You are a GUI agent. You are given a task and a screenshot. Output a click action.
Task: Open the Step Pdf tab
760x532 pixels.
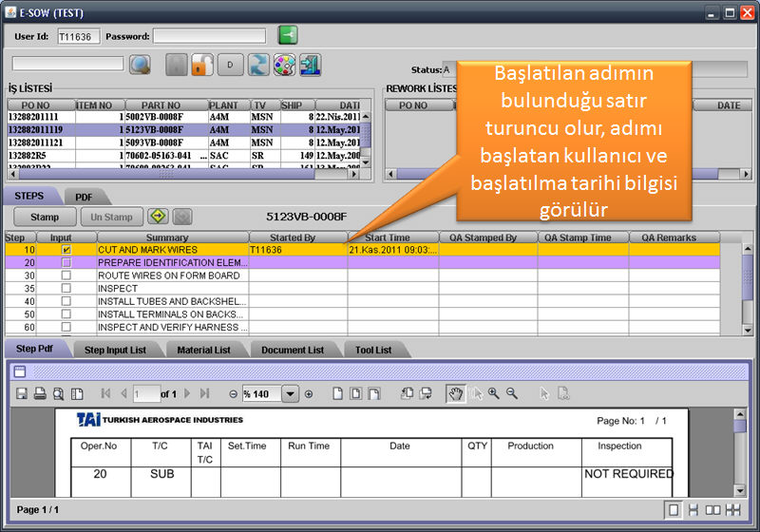click(34, 349)
